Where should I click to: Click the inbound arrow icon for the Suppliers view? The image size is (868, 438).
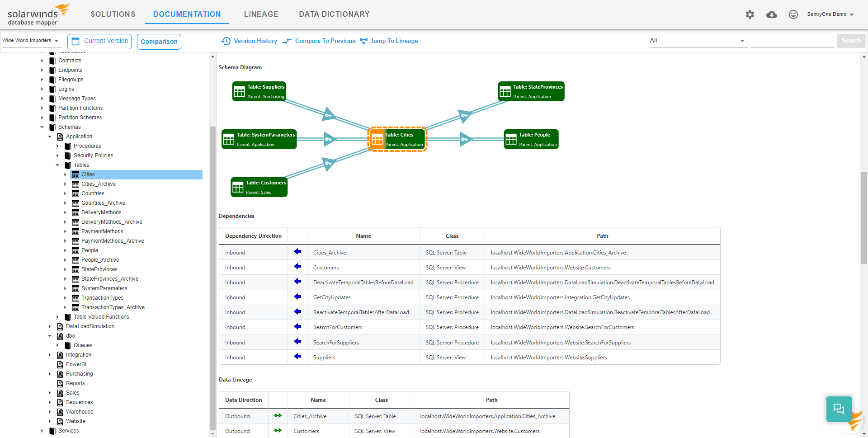coord(297,357)
